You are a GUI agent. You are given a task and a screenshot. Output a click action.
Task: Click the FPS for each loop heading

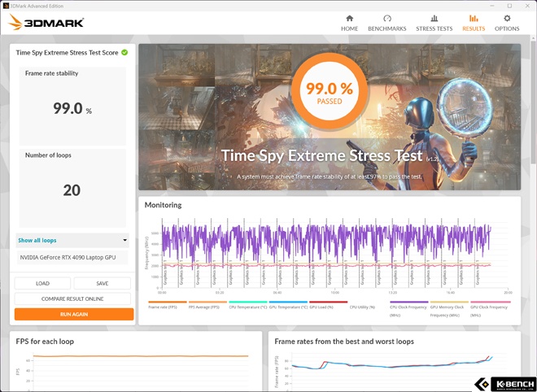[45, 342]
